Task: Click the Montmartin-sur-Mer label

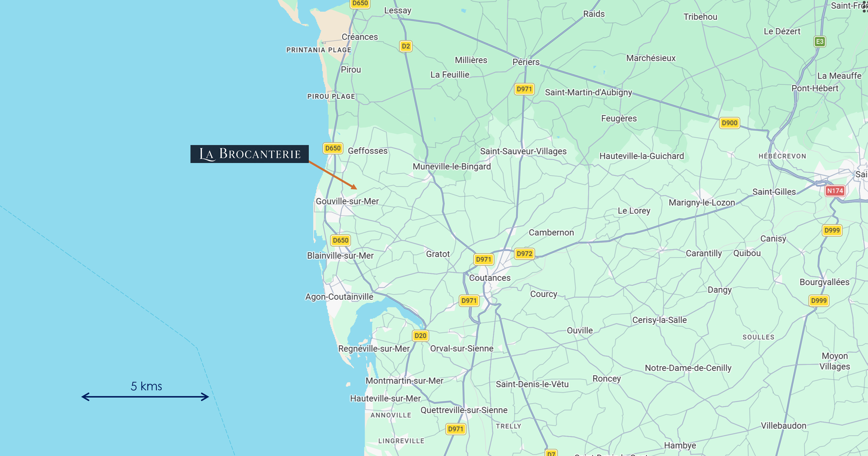Action: coord(404,381)
